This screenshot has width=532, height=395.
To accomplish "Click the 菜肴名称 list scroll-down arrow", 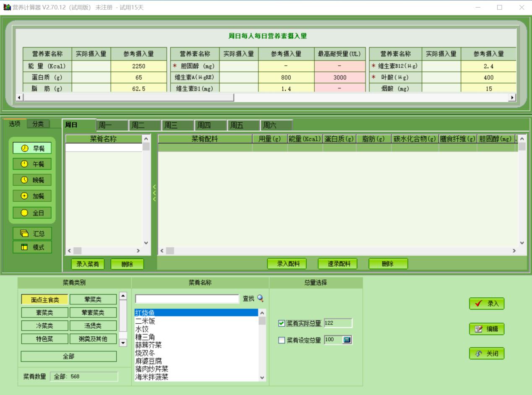I will [x=146, y=243].
